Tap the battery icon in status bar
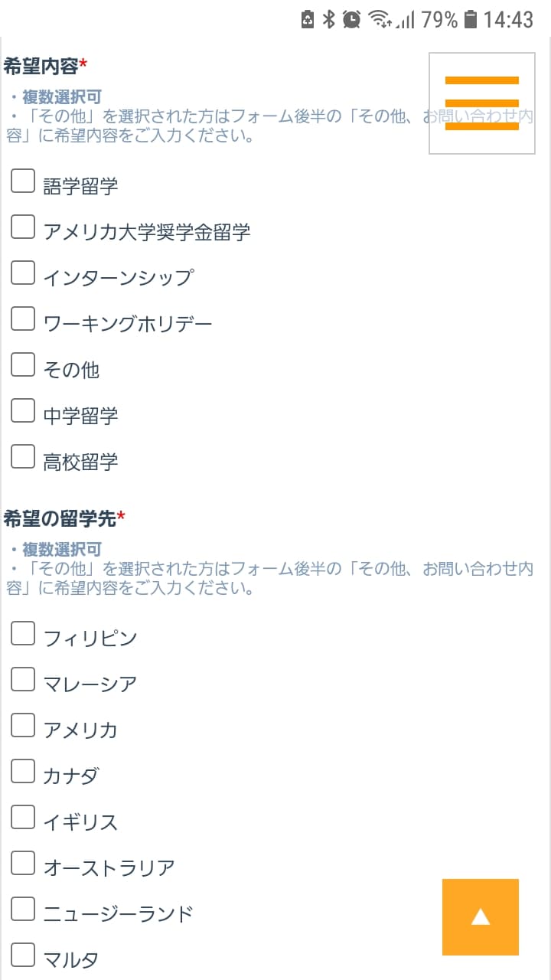The width and height of the screenshot is (551, 980). (471, 19)
